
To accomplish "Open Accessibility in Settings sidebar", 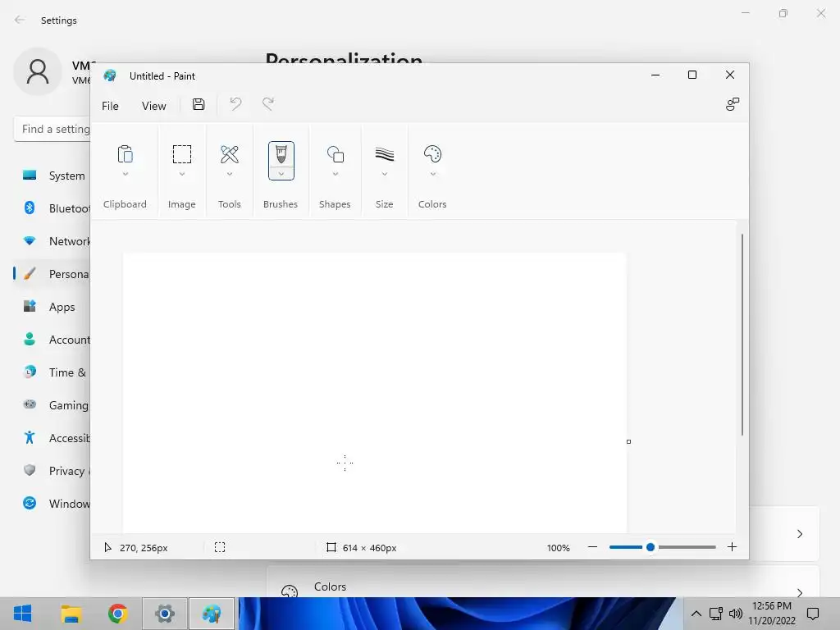I will tap(53, 438).
